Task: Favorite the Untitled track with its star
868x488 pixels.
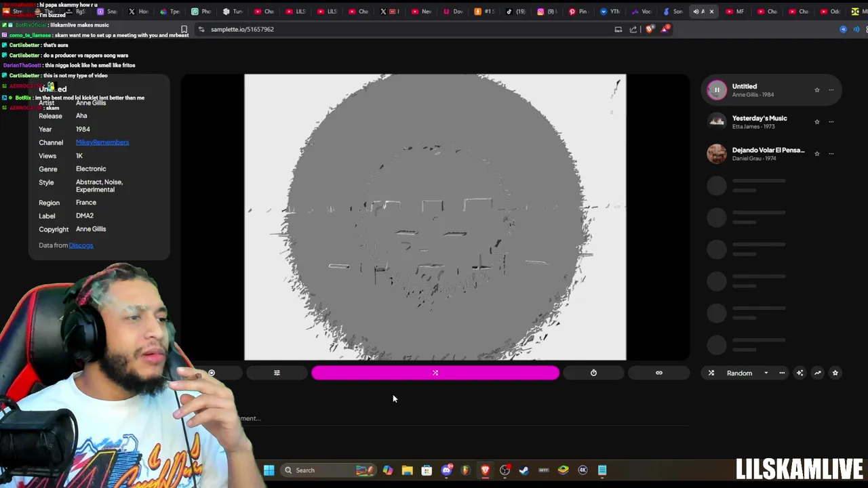Action: pyautogui.click(x=817, y=90)
